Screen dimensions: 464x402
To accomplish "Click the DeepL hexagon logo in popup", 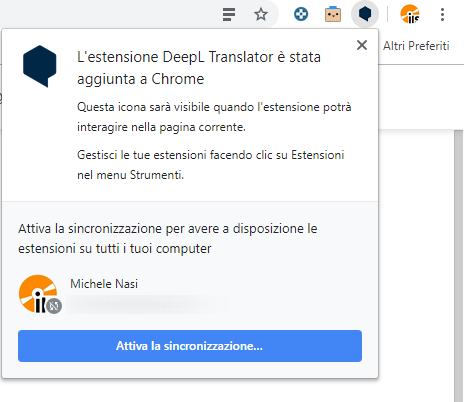I will click(40, 66).
